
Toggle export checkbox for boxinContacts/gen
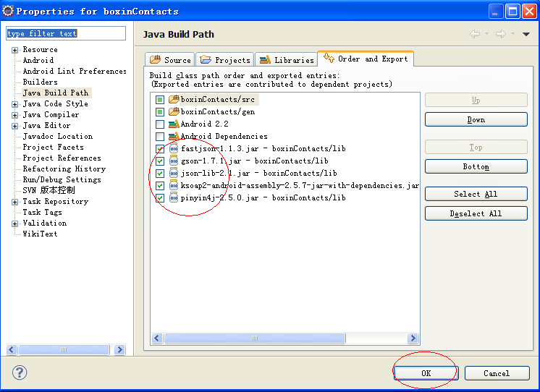pos(160,112)
